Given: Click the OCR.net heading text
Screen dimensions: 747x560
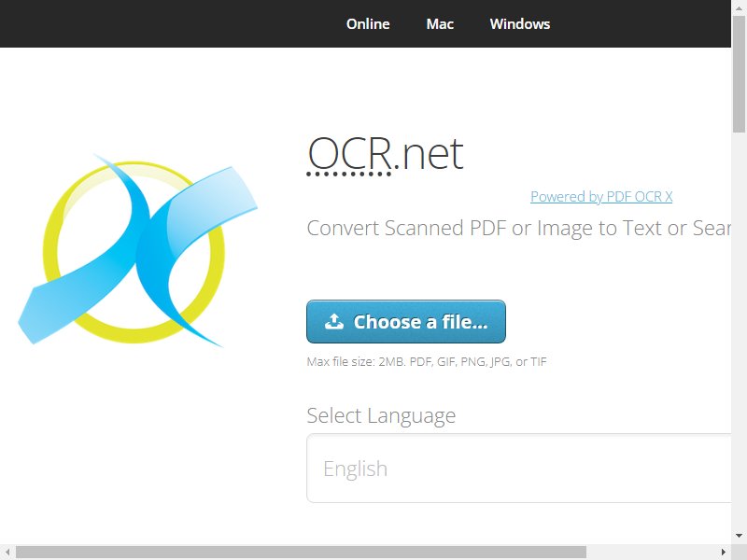Looking at the screenshot, I should [x=386, y=154].
